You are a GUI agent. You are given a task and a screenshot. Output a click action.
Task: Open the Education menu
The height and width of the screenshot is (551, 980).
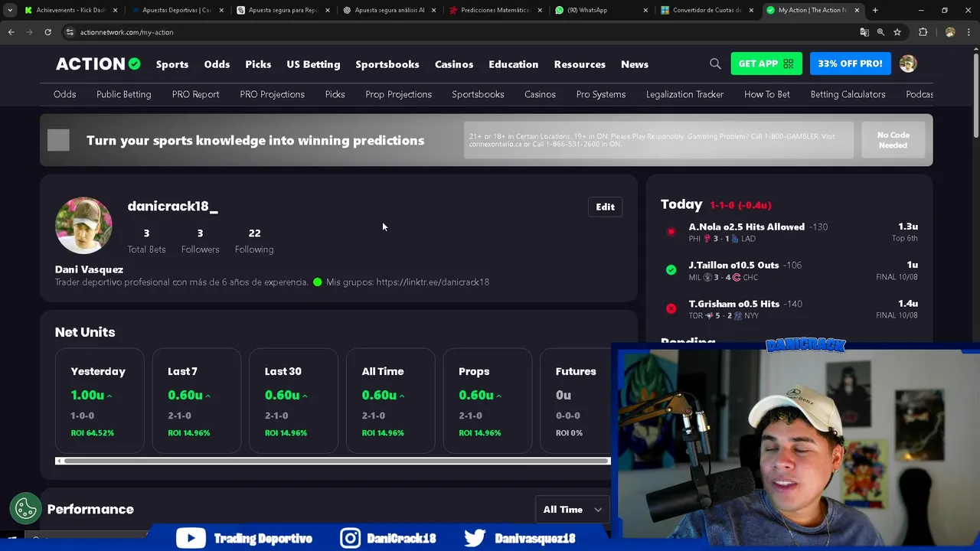click(514, 64)
